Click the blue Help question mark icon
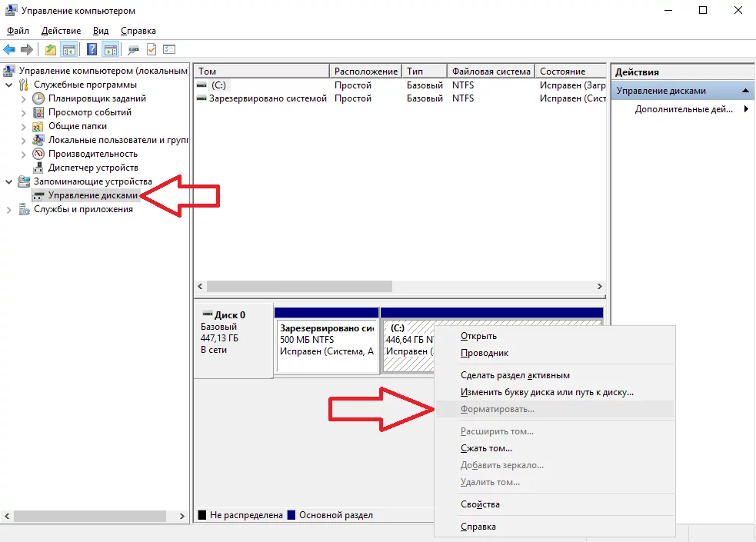Image resolution: width=756 pixels, height=542 pixels. [92, 49]
